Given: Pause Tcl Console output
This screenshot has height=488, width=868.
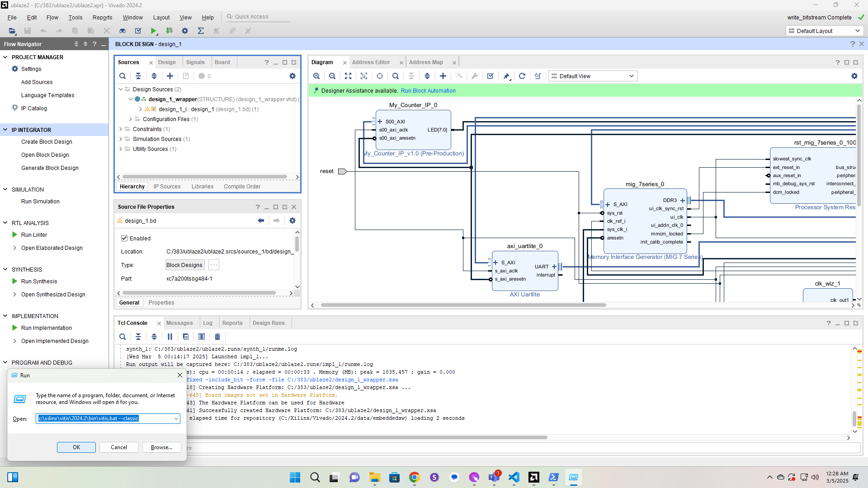Looking at the screenshot, I should (x=170, y=337).
